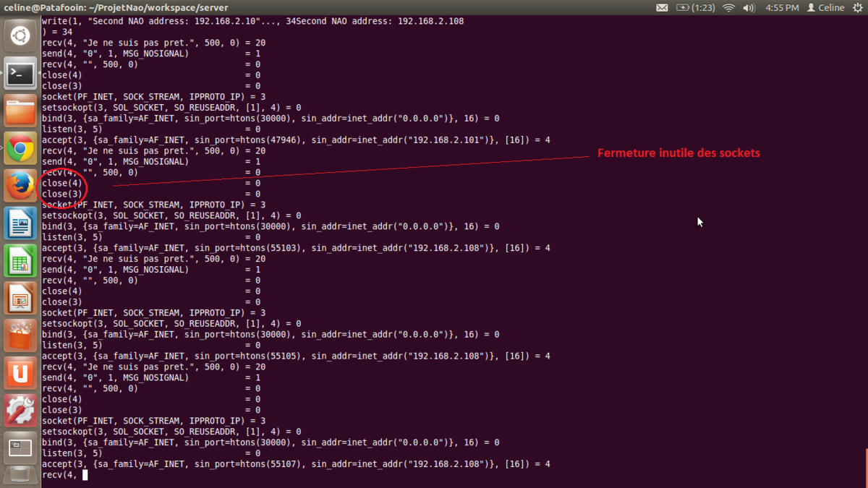Click the 4:55 PM clock indicator
Screen dimensions: 868x488
tap(782, 8)
